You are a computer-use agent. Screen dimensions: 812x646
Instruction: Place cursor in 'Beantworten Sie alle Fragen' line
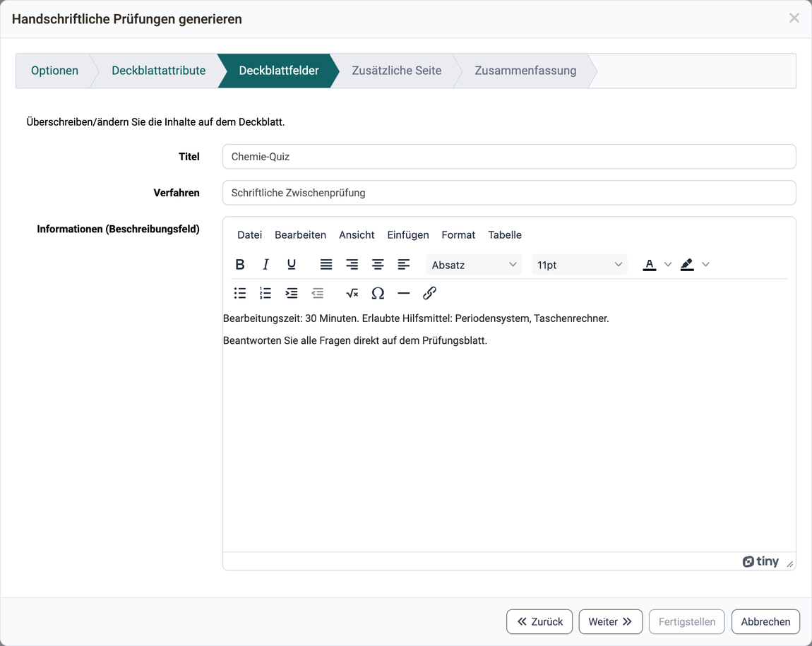[x=355, y=340]
